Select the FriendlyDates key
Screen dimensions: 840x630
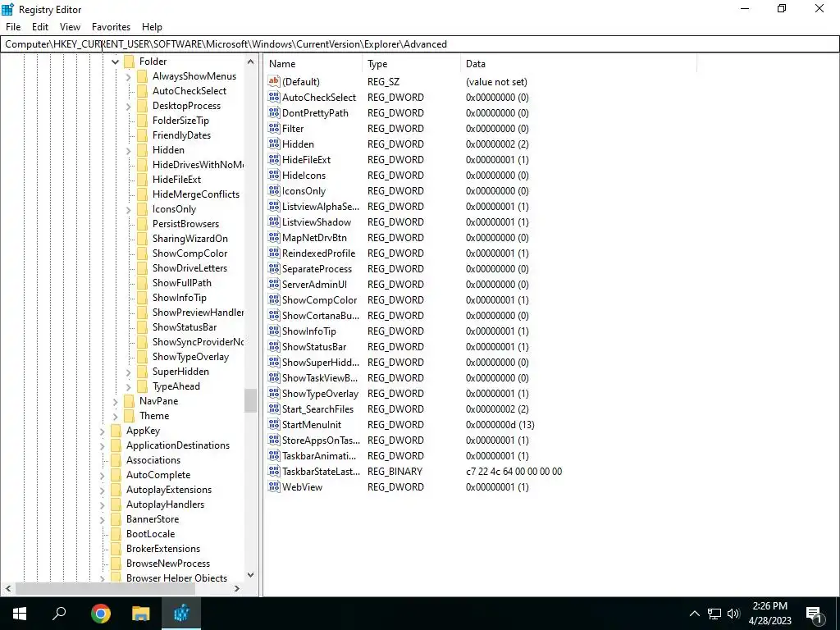[181, 135]
